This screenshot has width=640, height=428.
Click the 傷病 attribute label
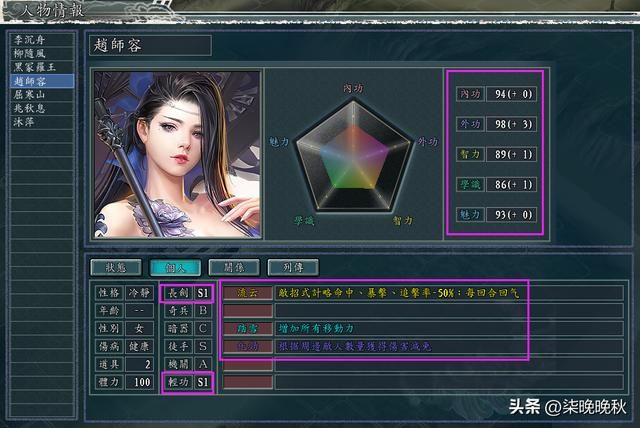tap(109, 347)
